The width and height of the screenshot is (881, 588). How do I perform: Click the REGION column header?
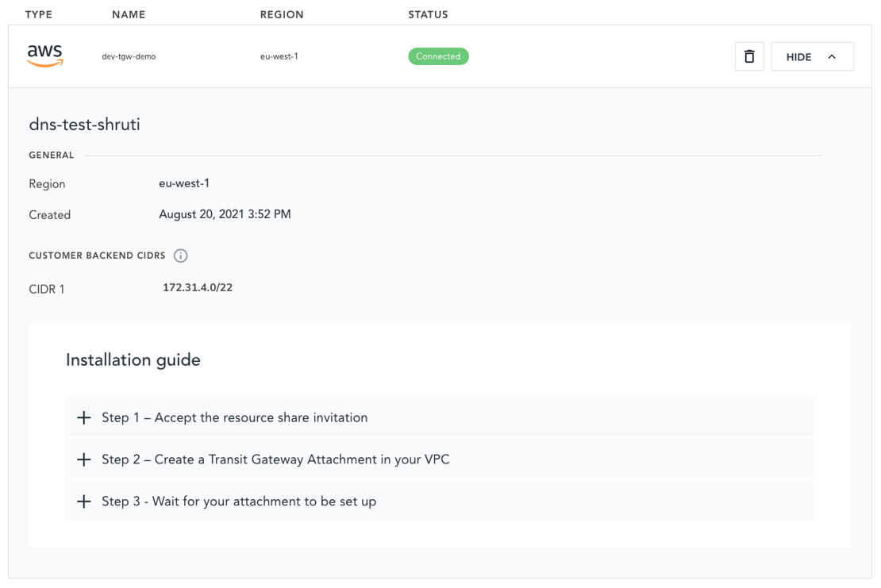tap(282, 13)
